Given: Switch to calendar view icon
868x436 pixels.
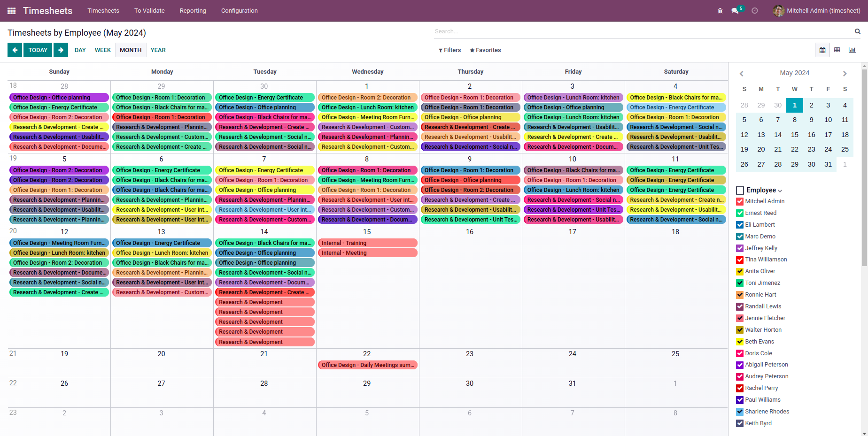Looking at the screenshot, I should tap(822, 50).
